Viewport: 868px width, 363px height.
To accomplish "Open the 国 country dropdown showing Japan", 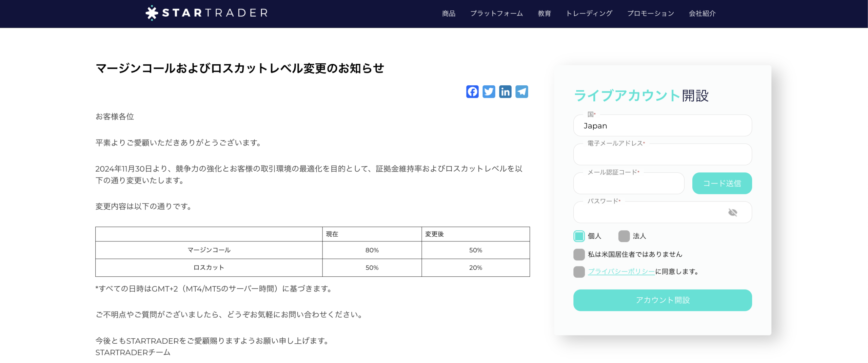I will coord(662,126).
